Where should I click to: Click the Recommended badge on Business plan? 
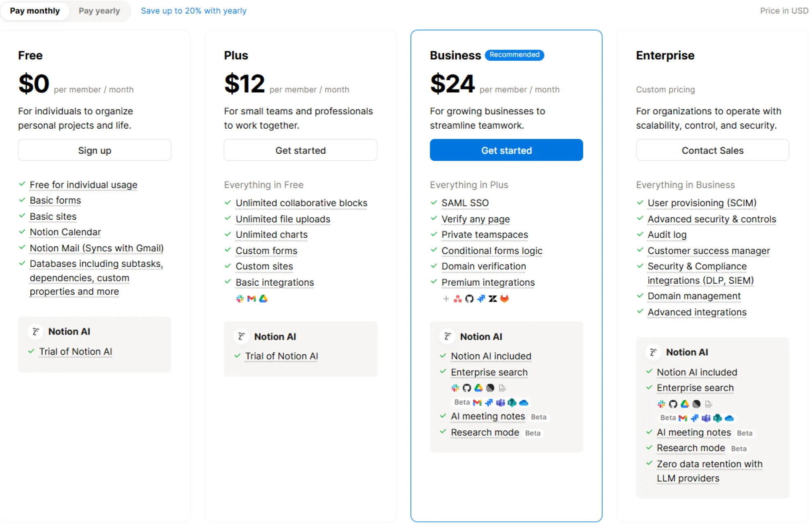[x=514, y=55]
